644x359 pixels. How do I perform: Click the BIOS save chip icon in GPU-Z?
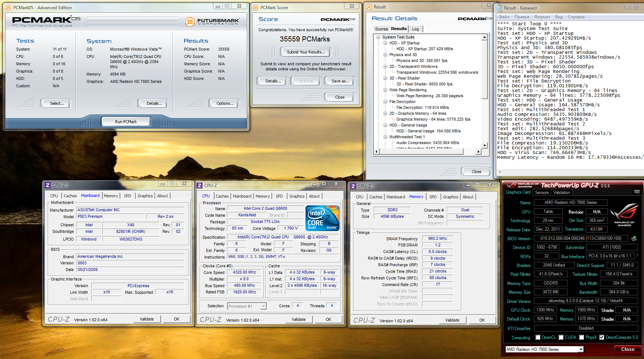click(633, 238)
